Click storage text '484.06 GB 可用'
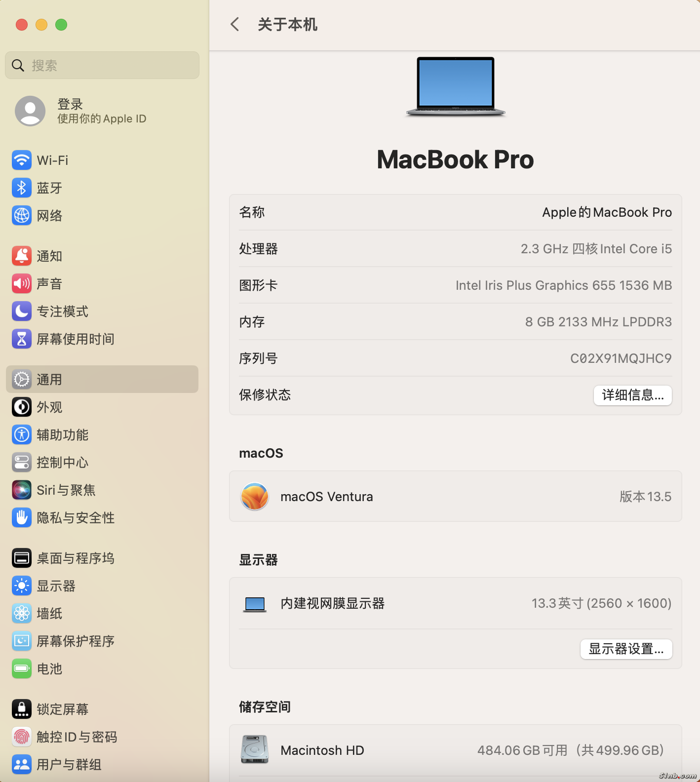This screenshot has width=700, height=782. [522, 750]
